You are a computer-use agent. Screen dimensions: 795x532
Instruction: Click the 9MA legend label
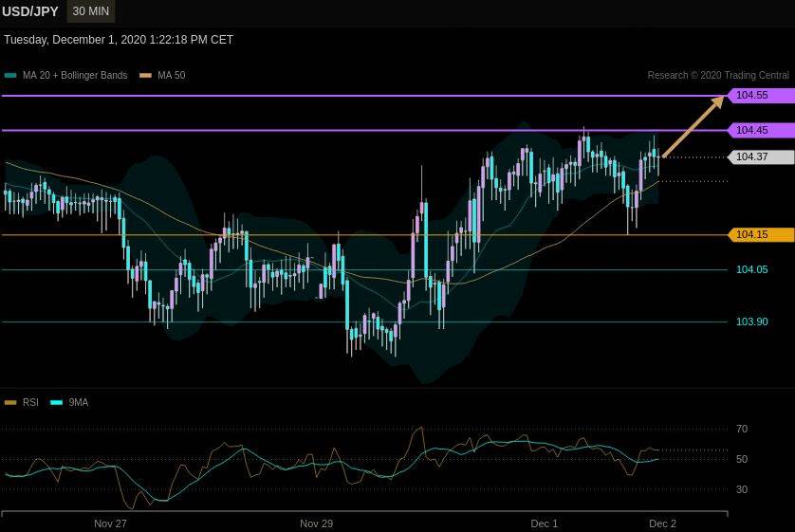pyautogui.click(x=79, y=402)
